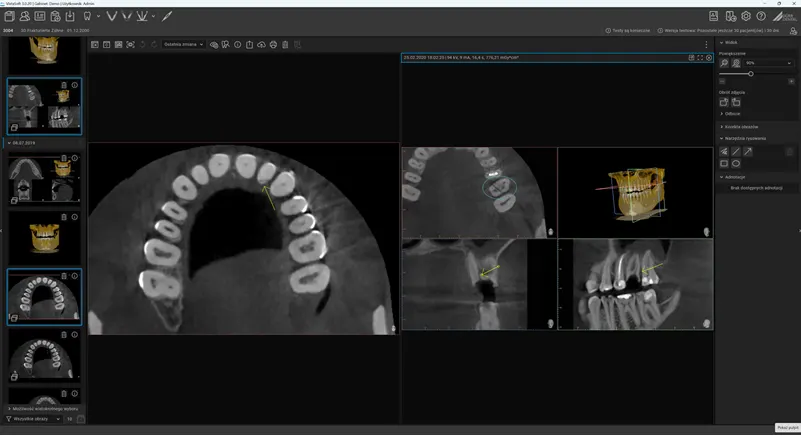Expand 'Możliwość wielokrotnego wyboru' option
Viewport: 801px width, 436px height.
(43, 409)
